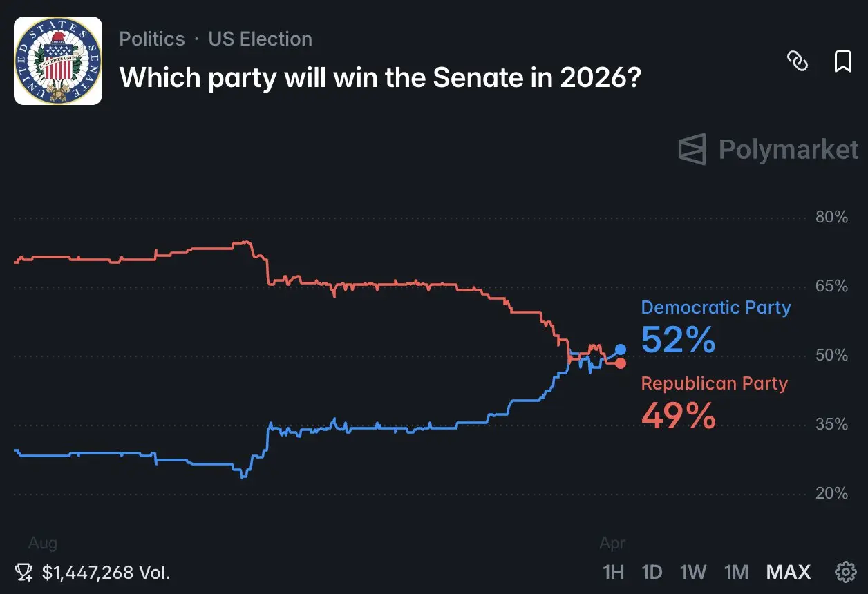The height and width of the screenshot is (594, 868).
Task: Open the Politics category link
Action: tap(152, 39)
